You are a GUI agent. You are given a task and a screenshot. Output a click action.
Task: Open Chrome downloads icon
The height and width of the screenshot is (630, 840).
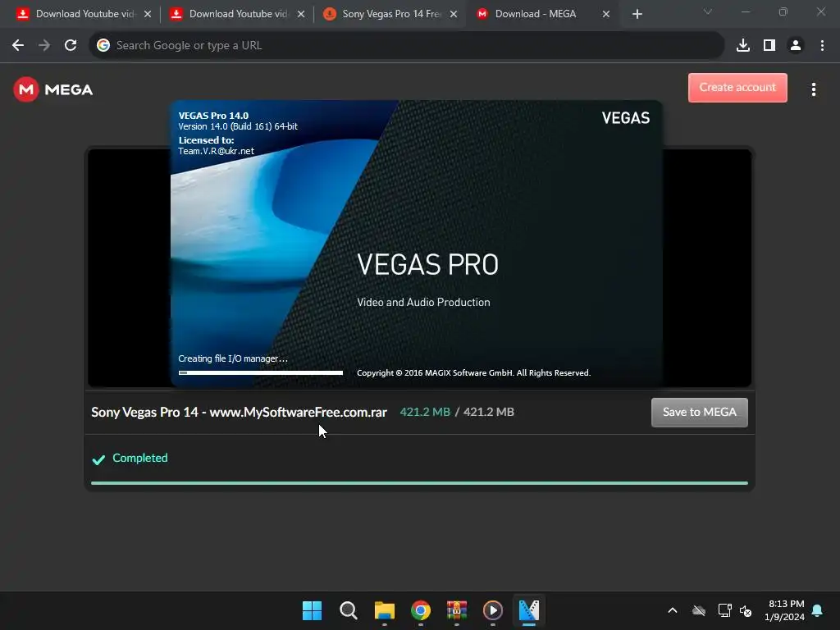[743, 46]
